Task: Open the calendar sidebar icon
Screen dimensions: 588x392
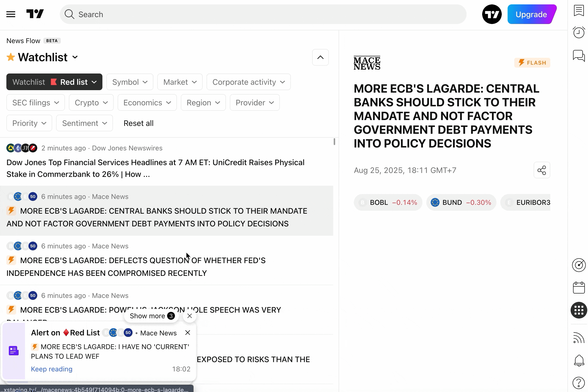Action: pyautogui.click(x=579, y=288)
